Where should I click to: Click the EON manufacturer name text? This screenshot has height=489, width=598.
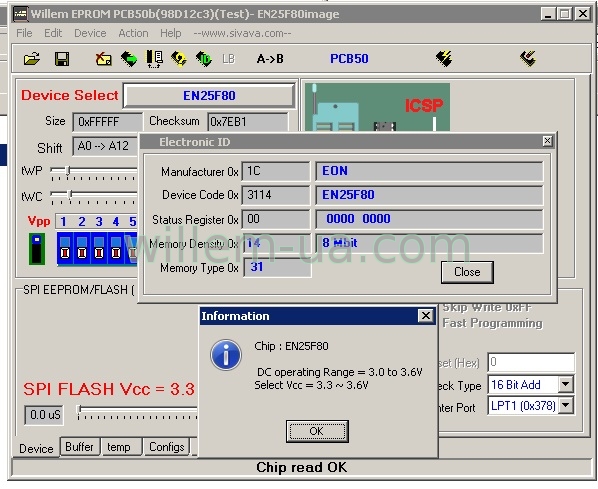[x=335, y=171]
